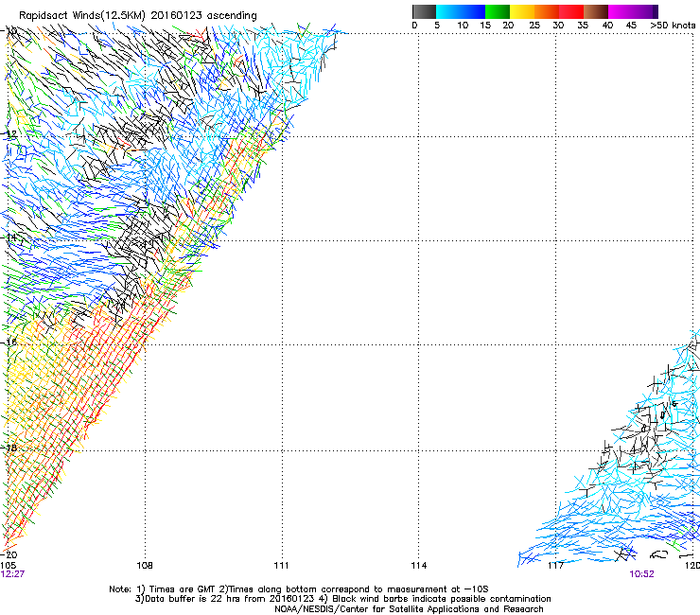Click the latitude label '-16'
Screen dimensions: 700x615
9,343
